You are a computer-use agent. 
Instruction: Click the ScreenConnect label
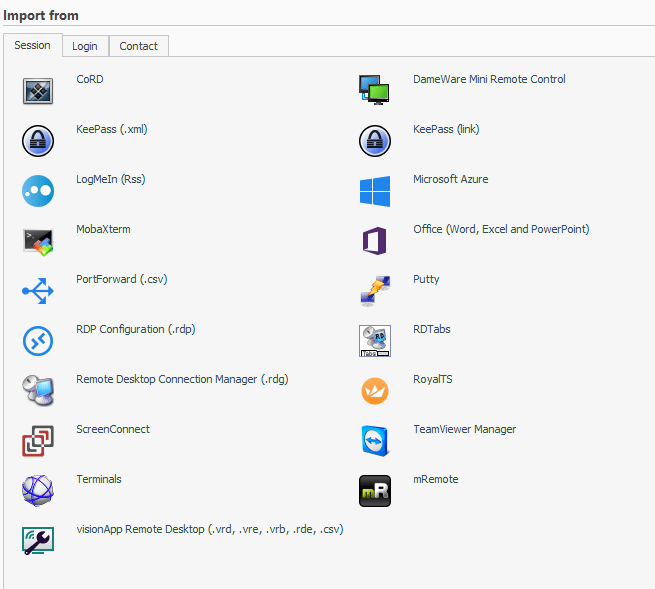tap(113, 429)
